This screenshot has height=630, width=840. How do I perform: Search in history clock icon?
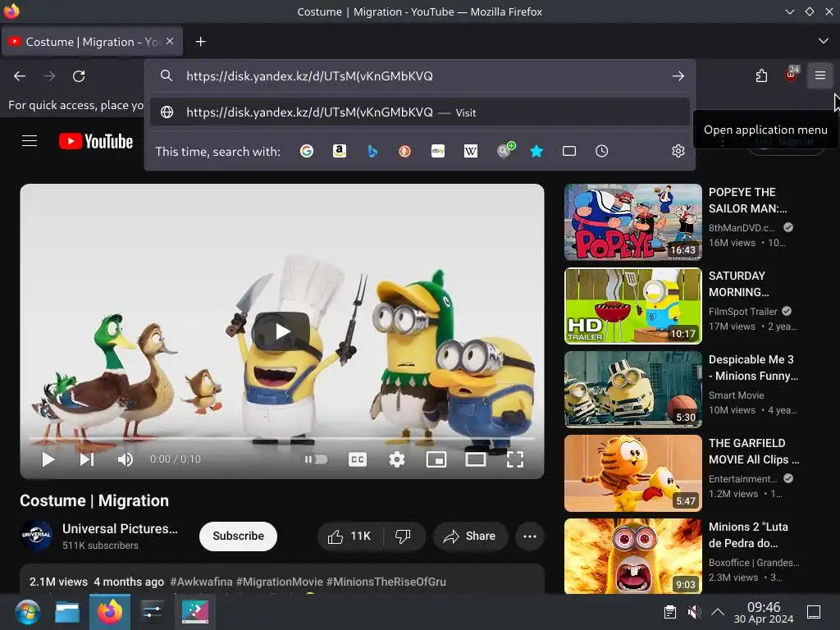point(601,151)
